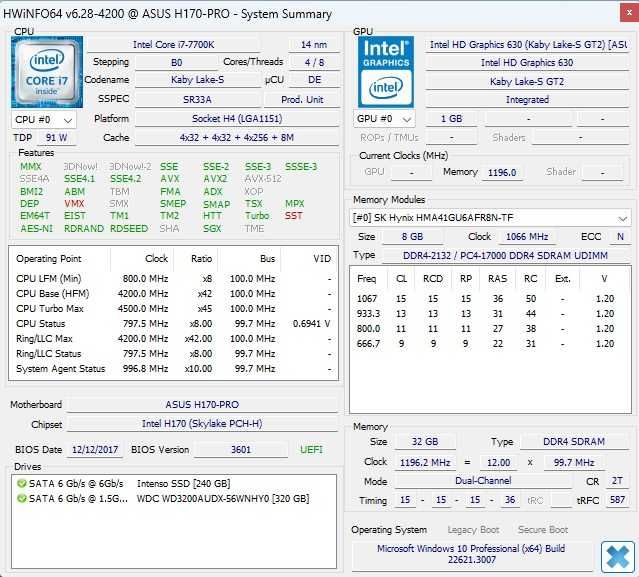The width and height of the screenshot is (639, 577).
Task: Click the ECC N value
Action: pyautogui.click(x=620, y=237)
